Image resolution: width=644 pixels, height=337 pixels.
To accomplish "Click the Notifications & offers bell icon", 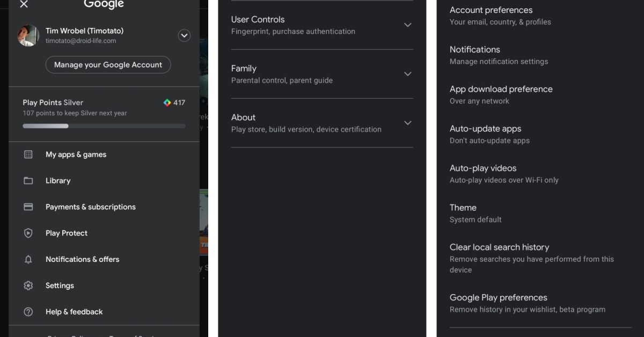I will click(28, 259).
